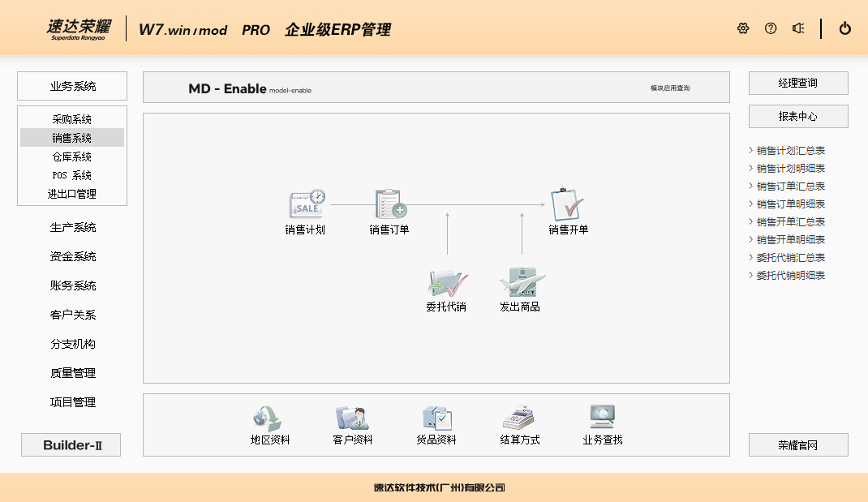Expand the 账务系统 accounting system section
Screen dimensions: 868x502
coord(73,286)
